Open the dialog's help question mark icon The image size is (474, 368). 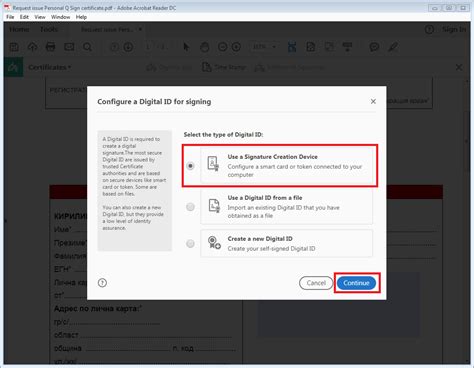[x=102, y=283]
